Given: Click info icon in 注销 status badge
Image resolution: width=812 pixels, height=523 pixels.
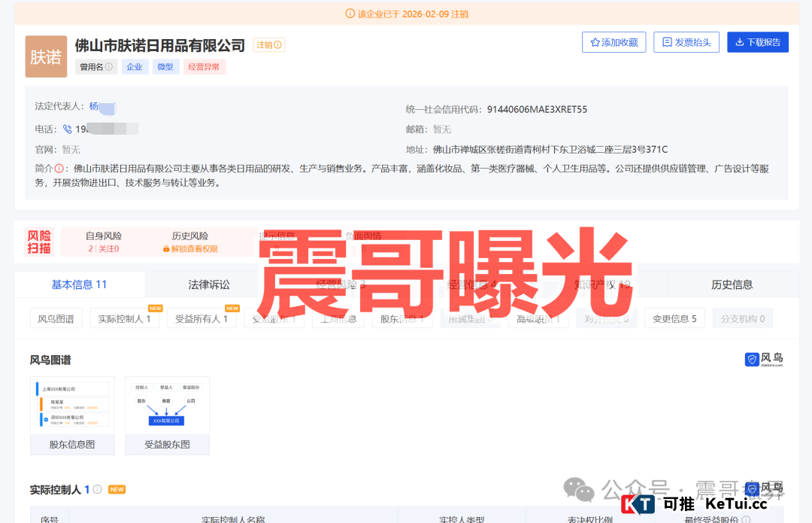Looking at the screenshot, I should (278, 45).
